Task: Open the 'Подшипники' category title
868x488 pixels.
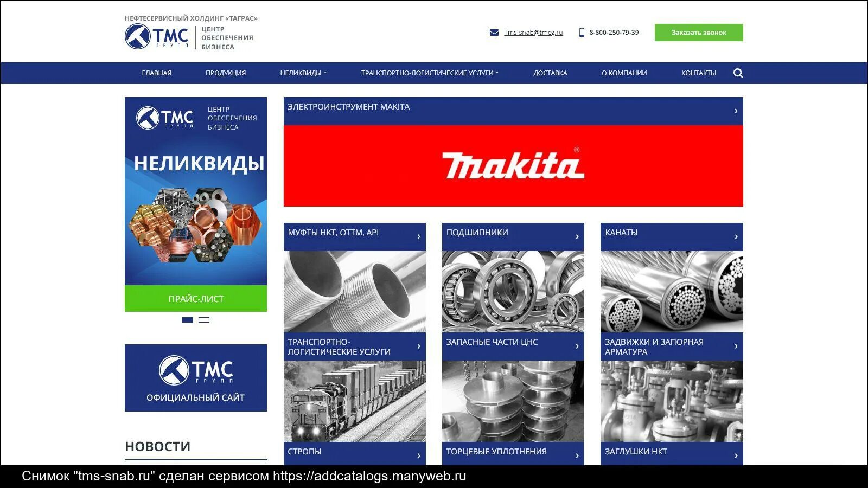Action: (477, 233)
